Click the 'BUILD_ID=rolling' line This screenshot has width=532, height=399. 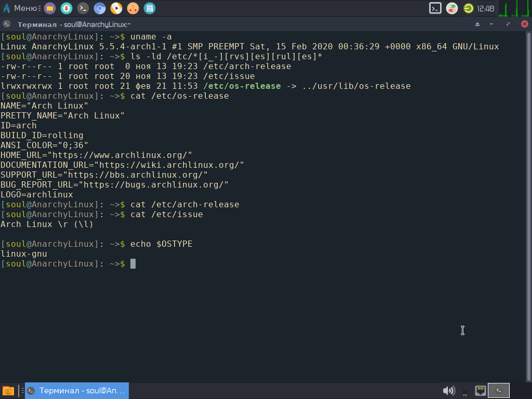click(x=42, y=136)
